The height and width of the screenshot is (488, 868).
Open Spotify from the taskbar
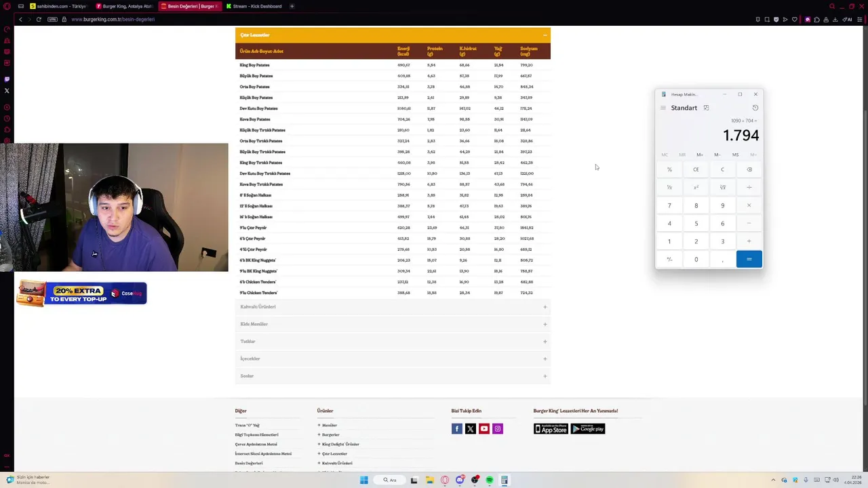490,480
